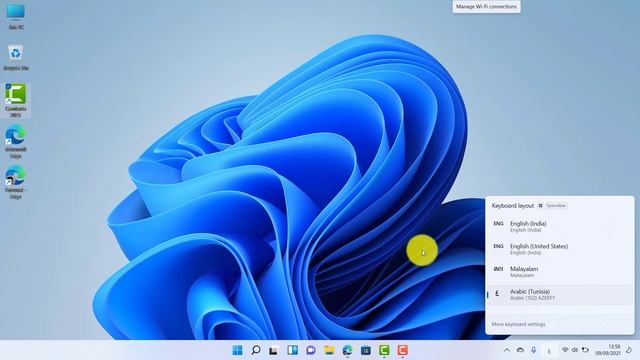Open taskbar Search
This screenshot has height=360, width=640.
pos(256,350)
